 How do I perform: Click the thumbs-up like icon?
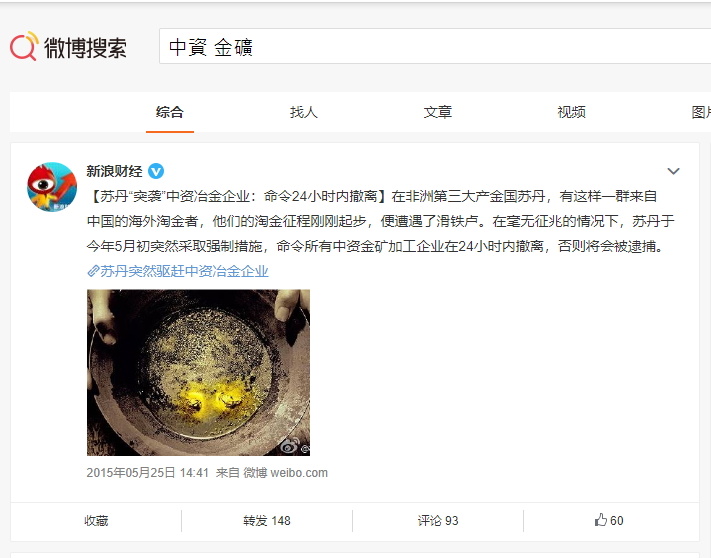pyautogui.click(x=600, y=520)
